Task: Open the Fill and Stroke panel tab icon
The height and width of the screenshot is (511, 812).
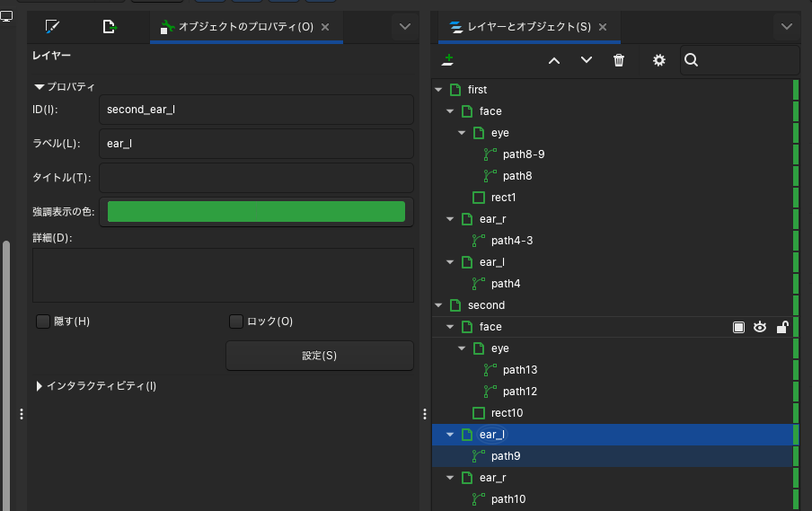Action: point(52,26)
